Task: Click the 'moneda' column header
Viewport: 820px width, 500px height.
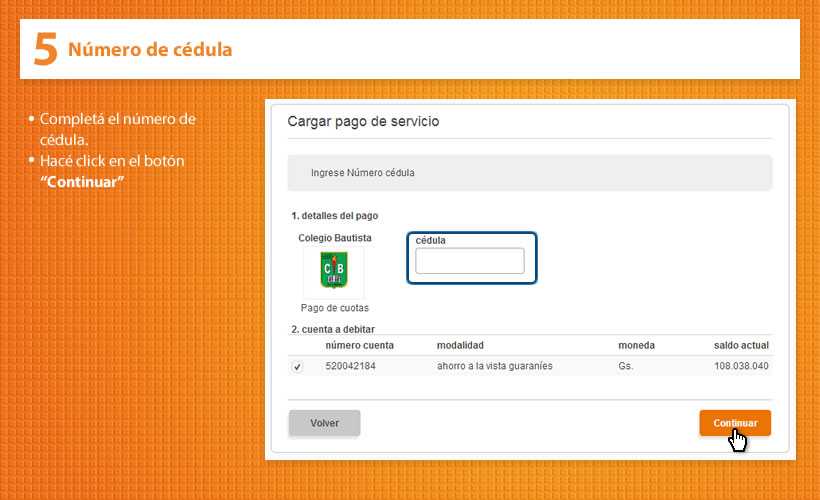Action: pyautogui.click(x=636, y=345)
